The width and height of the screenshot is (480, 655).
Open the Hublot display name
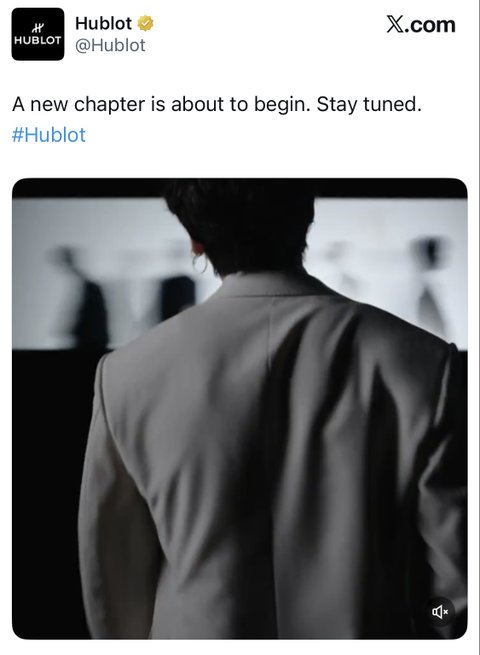pos(103,23)
